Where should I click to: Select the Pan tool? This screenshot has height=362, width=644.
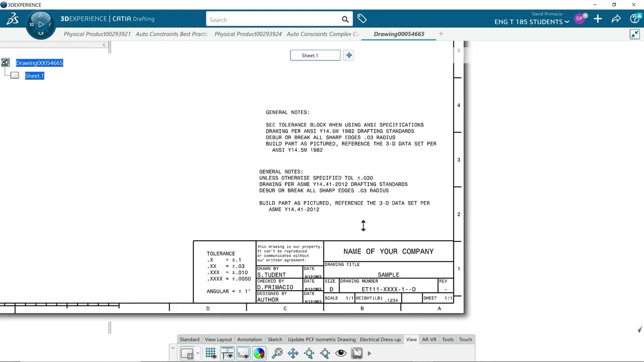tap(293, 353)
